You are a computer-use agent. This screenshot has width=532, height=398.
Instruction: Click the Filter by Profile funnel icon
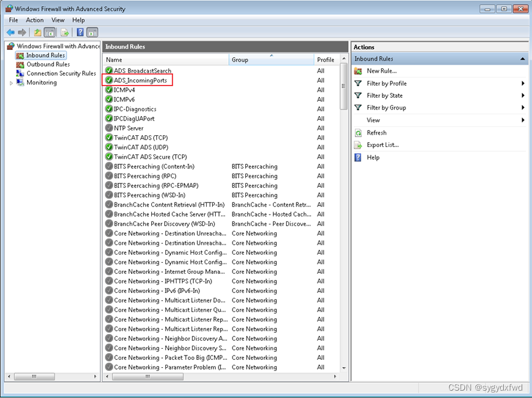(x=358, y=83)
